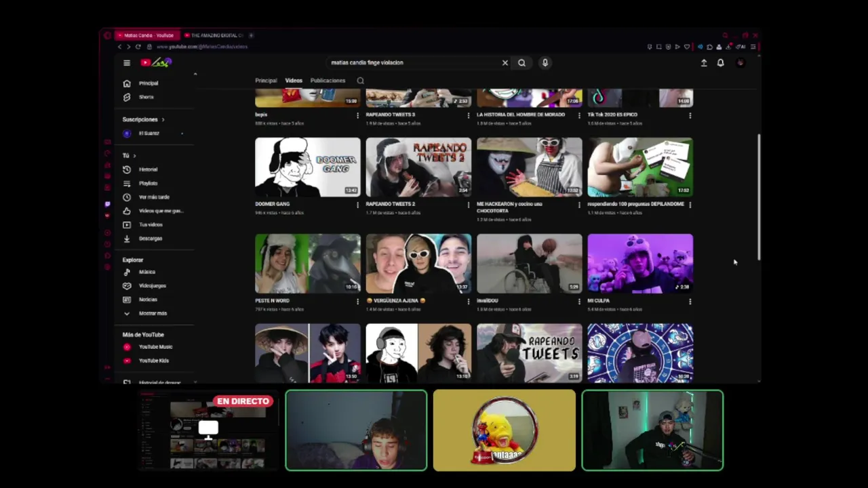The height and width of the screenshot is (488, 868).
Task: Search within the channel using the tab magnifier
Action: 360,80
